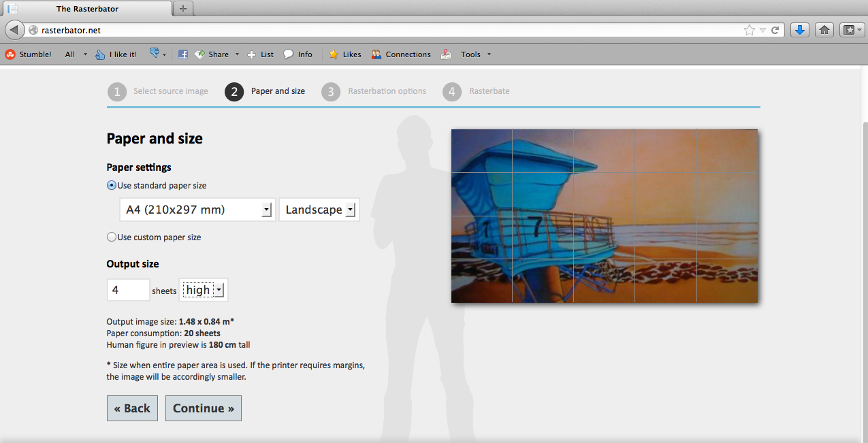The height and width of the screenshot is (443, 868).
Task: Go to step 4 Rasterbate
Action: (477, 91)
